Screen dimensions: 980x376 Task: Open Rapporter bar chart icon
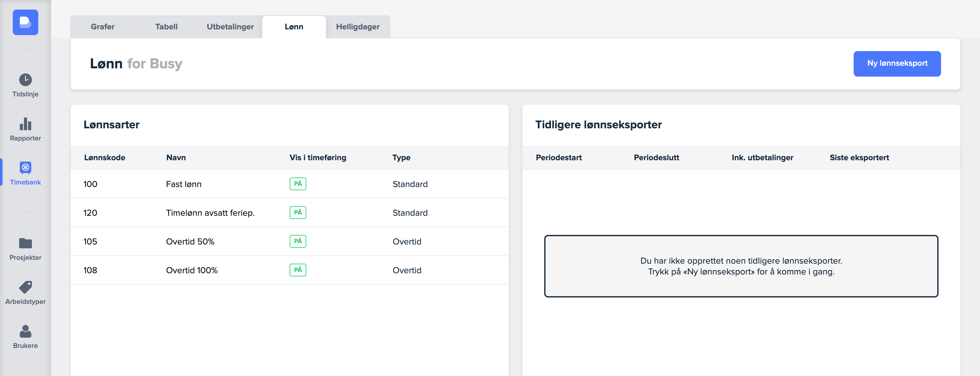[26, 124]
